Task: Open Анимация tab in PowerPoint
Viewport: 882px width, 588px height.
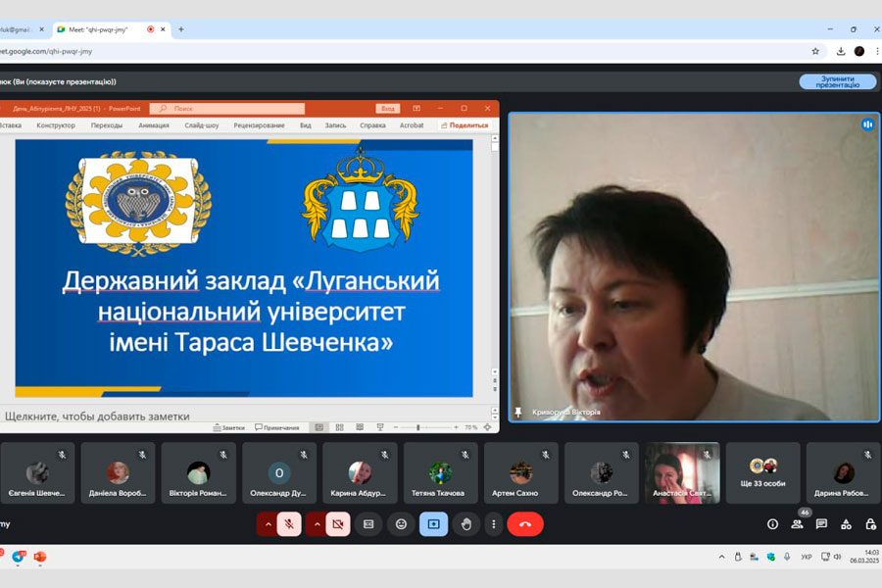Action: (x=154, y=125)
